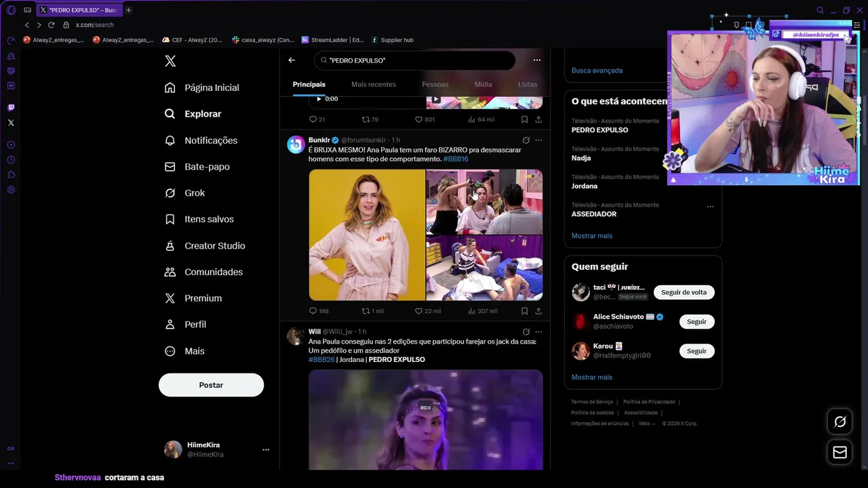This screenshot has height=488, width=868.
Task: Open Creator Studio
Action: (x=205, y=246)
